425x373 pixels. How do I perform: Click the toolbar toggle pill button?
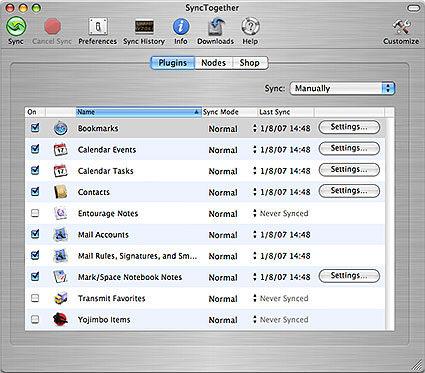point(414,8)
